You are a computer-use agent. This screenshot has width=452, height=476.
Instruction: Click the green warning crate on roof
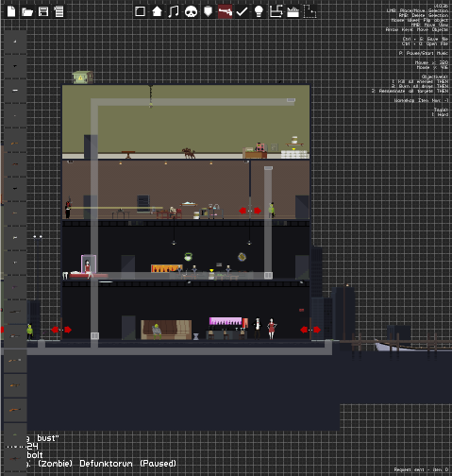pos(83,77)
